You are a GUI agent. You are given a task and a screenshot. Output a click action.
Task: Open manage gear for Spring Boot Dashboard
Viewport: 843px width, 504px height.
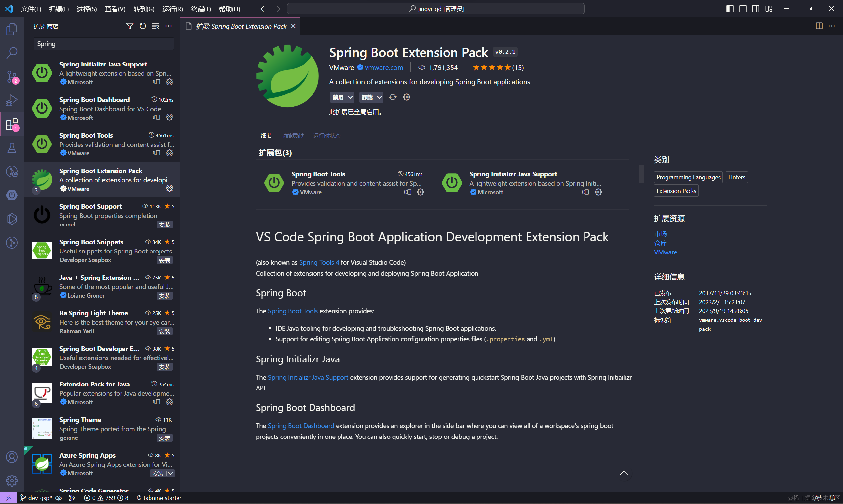pyautogui.click(x=170, y=118)
